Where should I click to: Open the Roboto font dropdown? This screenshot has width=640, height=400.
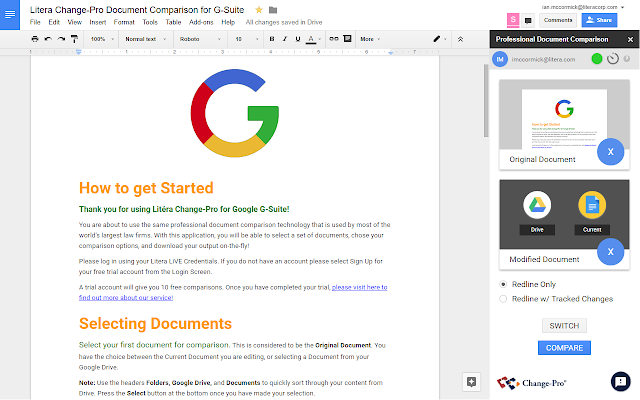point(200,39)
